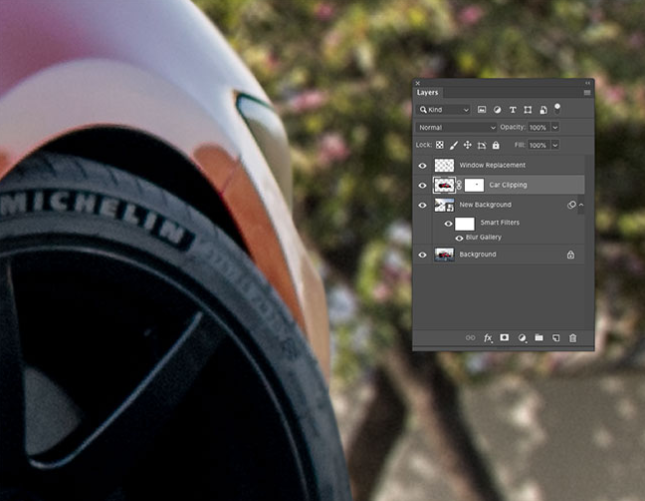Viewport: 645px width, 501px height.
Task: Lock position move icon
Action: point(468,145)
